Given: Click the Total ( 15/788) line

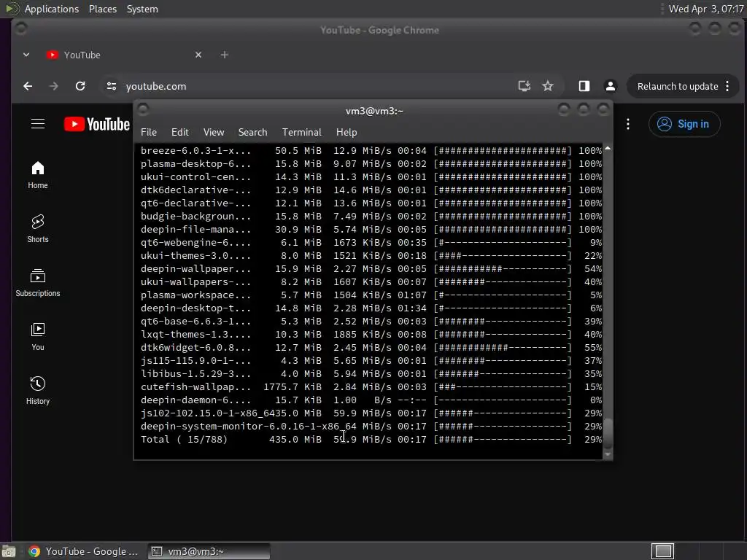Looking at the screenshot, I should [371, 439].
